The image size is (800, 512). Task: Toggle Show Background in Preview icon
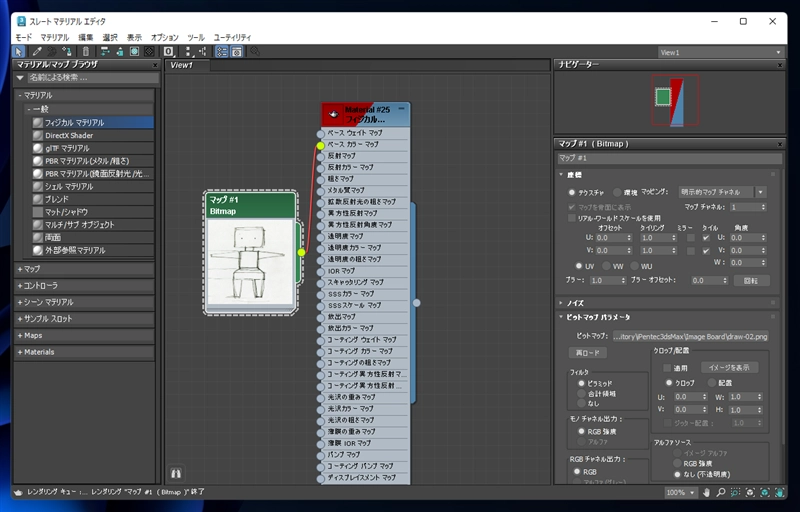149,52
